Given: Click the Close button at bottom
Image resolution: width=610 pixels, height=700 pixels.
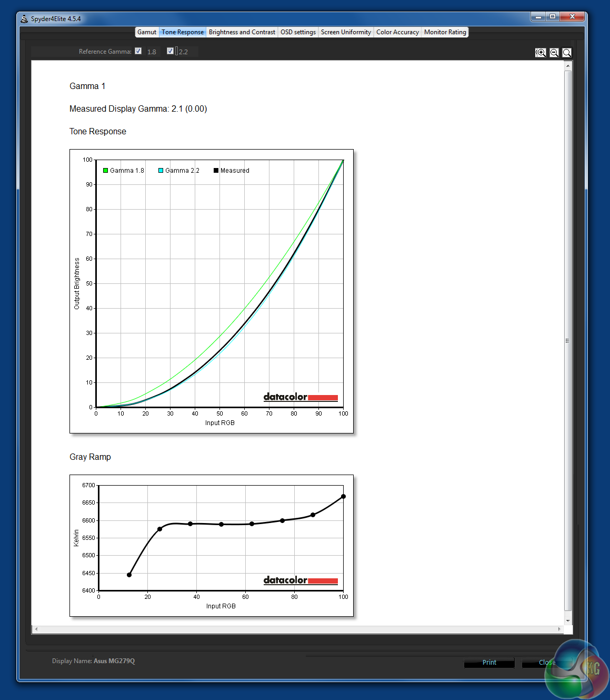Looking at the screenshot, I should click(x=547, y=663).
